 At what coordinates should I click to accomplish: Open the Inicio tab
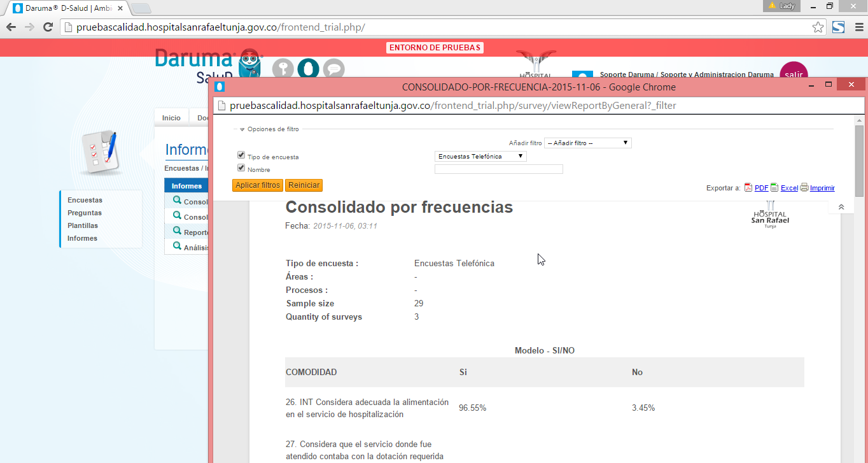[171, 118]
